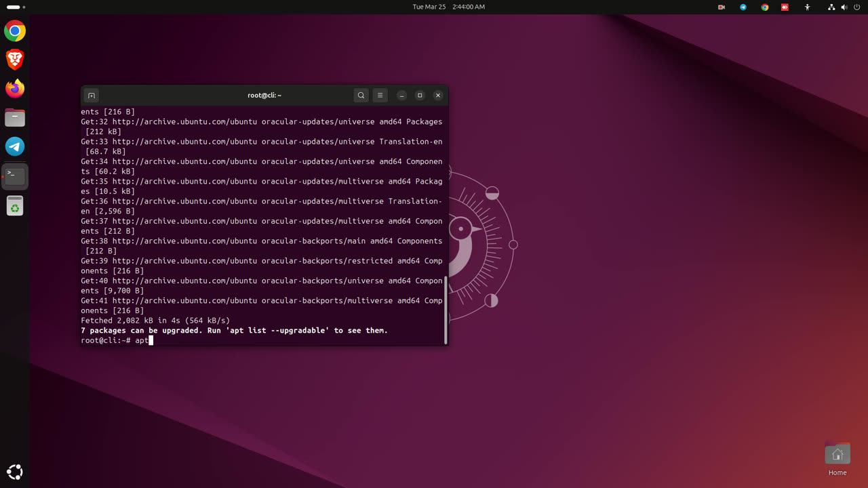Click the Chrome tray icon
The image size is (868, 488).
tap(765, 7)
